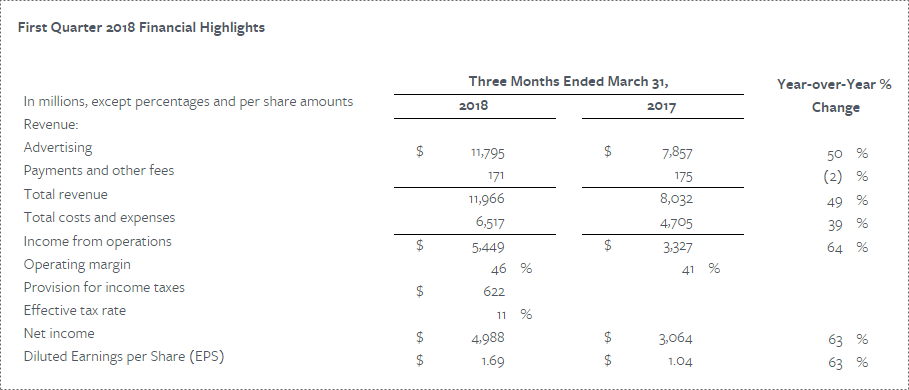The width and height of the screenshot is (909, 390).
Task: Click the Three Months Ended March 31 header
Action: point(569,82)
